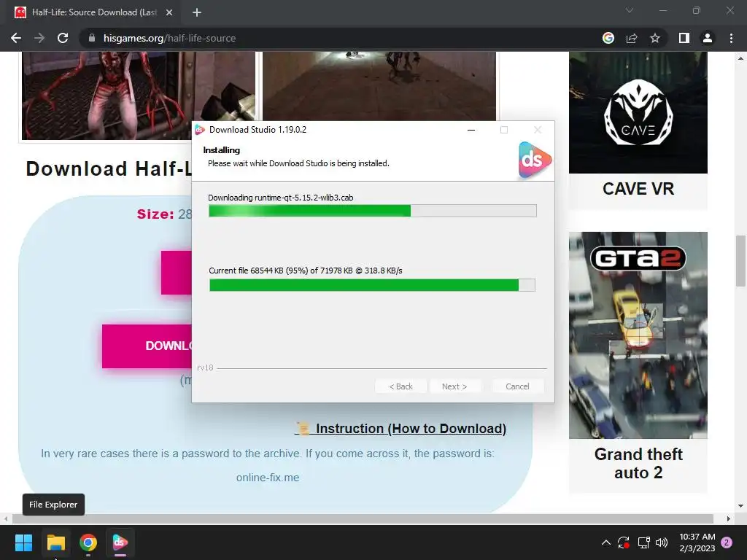Screen dimensions: 747x560
Task: Click the horizontal page scrollbar
Action: (x=362, y=518)
